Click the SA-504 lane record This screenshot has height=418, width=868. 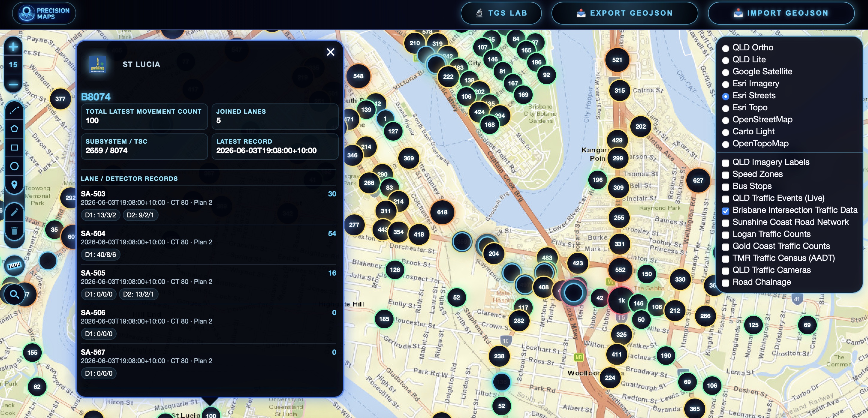tap(209, 245)
